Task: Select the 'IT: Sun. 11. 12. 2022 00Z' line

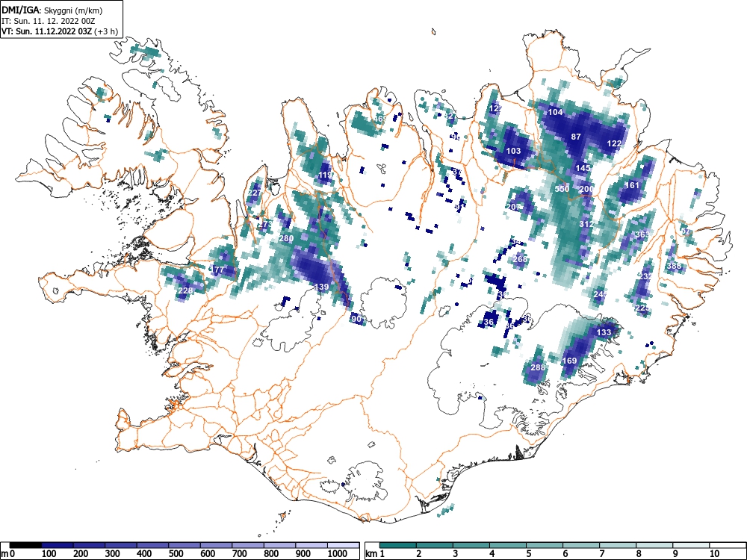Action: pyautogui.click(x=48, y=21)
